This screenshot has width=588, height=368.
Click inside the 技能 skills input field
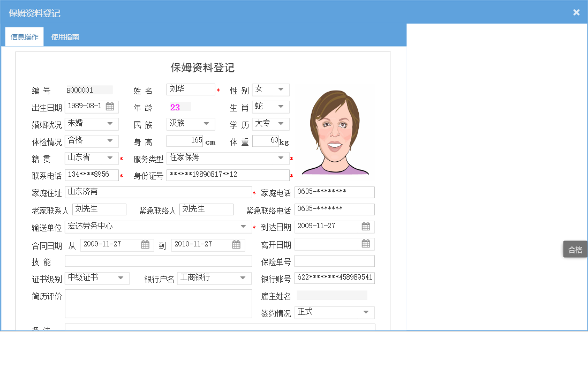158,261
